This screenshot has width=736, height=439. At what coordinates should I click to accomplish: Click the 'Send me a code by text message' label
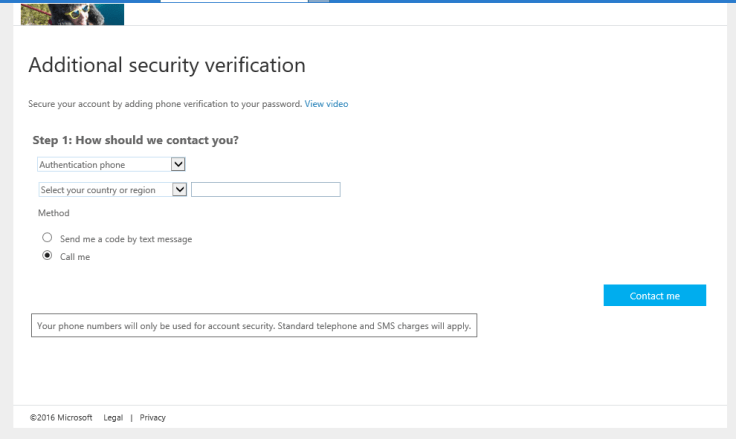pyautogui.click(x=125, y=240)
